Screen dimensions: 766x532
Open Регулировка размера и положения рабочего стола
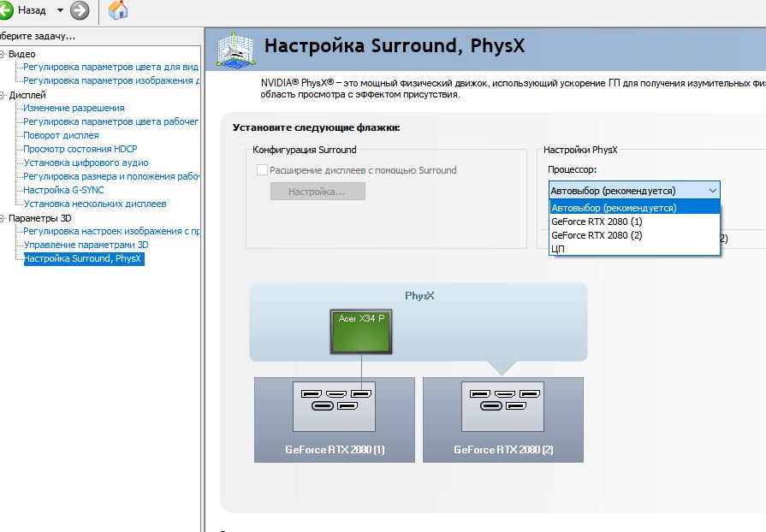(111, 176)
